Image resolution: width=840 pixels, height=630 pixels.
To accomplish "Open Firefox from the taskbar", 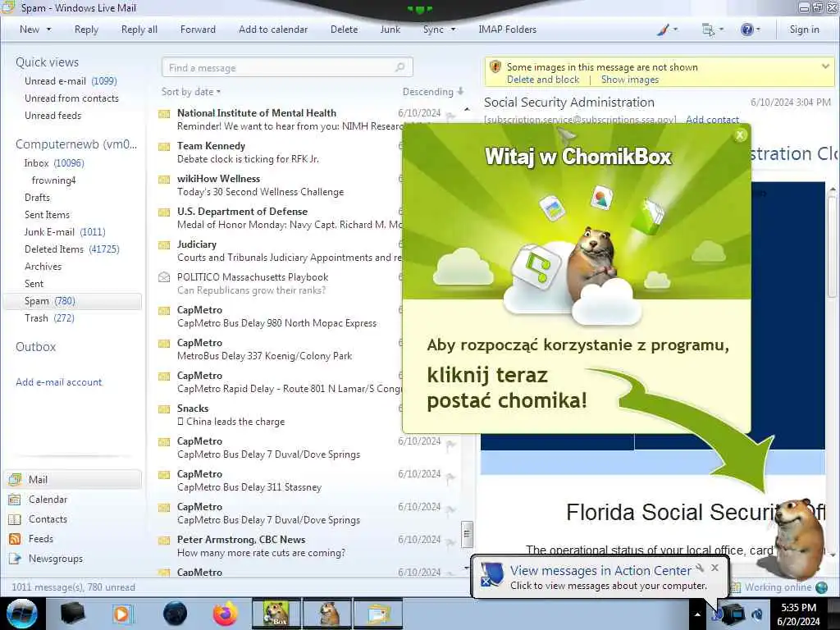I will (225, 614).
